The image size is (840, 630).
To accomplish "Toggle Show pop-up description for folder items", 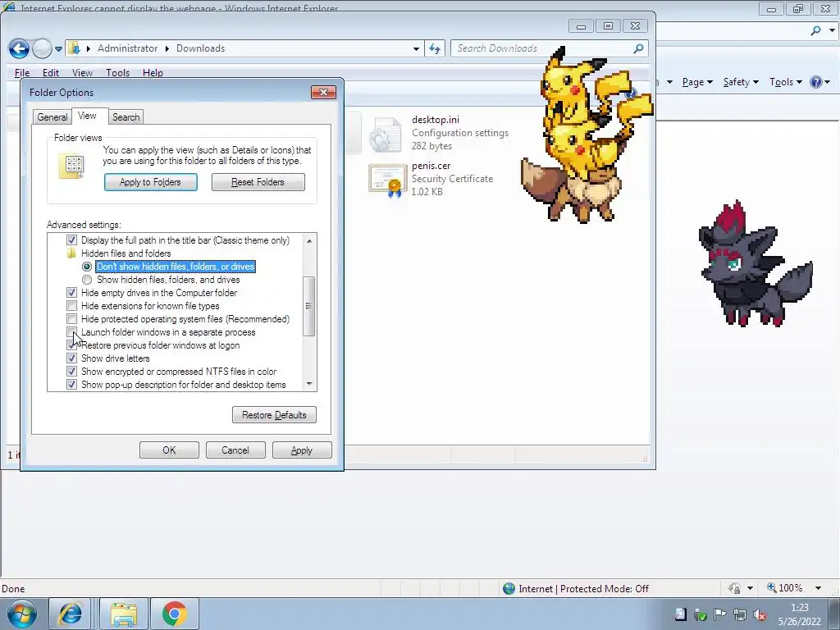I will (x=71, y=385).
